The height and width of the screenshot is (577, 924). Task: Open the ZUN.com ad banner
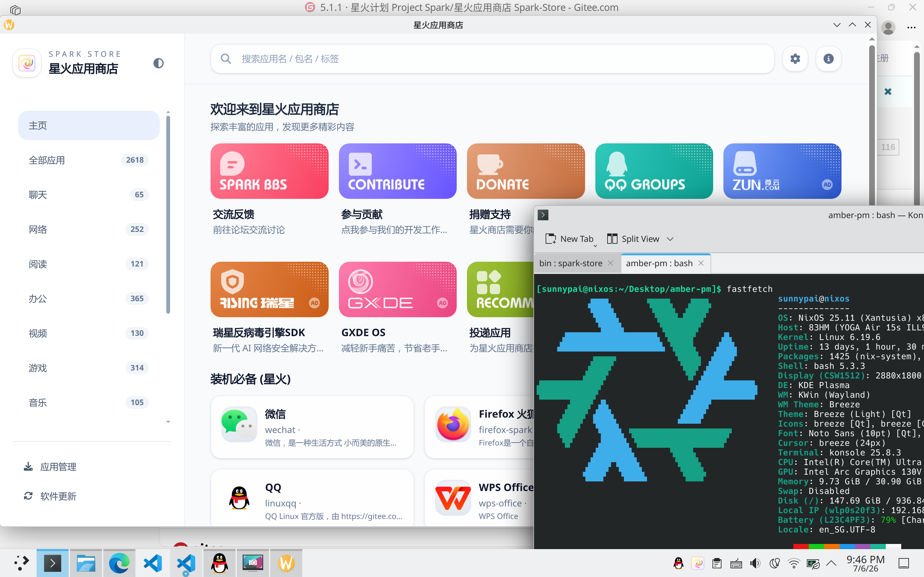[x=782, y=171]
